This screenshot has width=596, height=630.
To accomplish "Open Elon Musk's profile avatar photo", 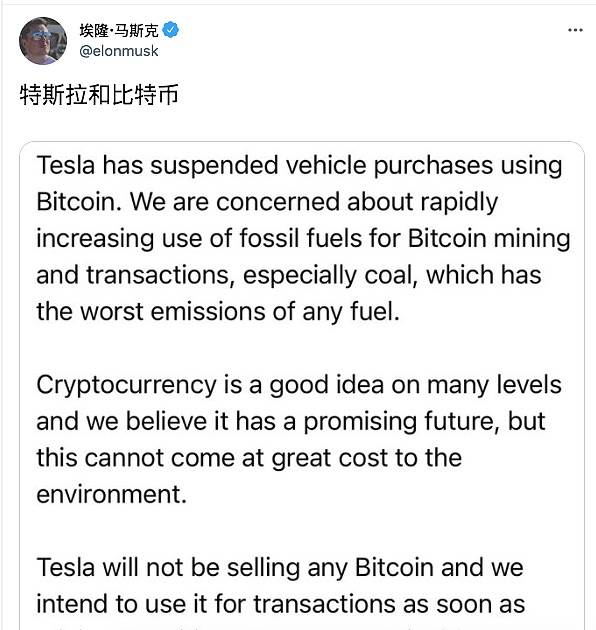I will pos(43,41).
